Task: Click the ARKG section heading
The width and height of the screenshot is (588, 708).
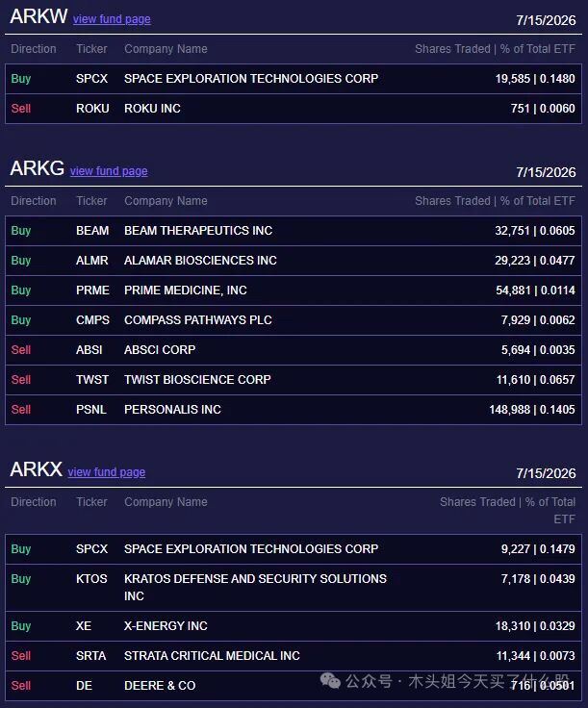Action: [x=37, y=169]
